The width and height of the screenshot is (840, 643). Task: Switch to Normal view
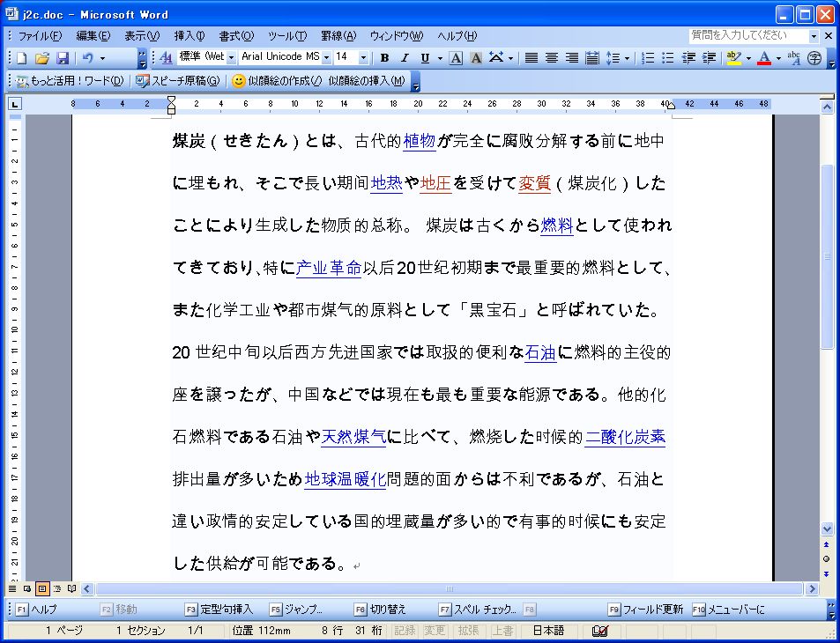pos(11,589)
